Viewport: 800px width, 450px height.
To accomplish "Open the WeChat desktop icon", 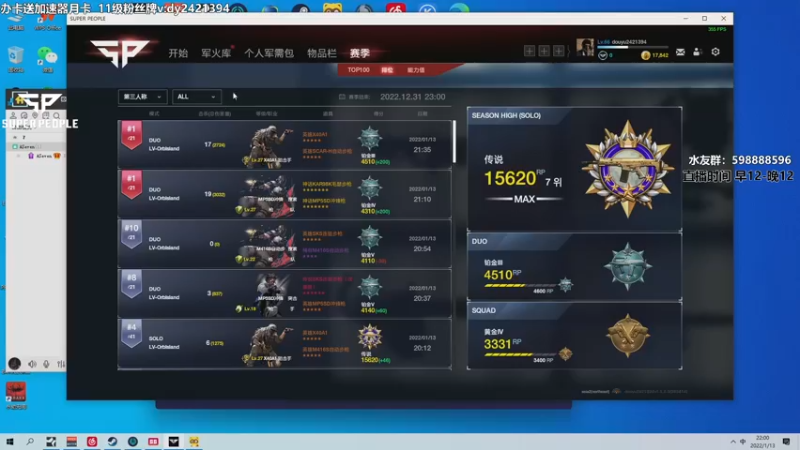I will point(47,59).
